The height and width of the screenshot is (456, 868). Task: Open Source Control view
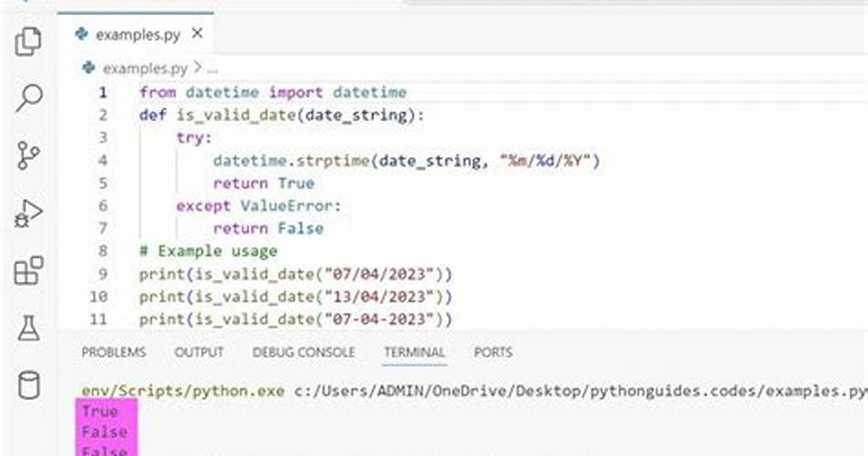tap(28, 155)
